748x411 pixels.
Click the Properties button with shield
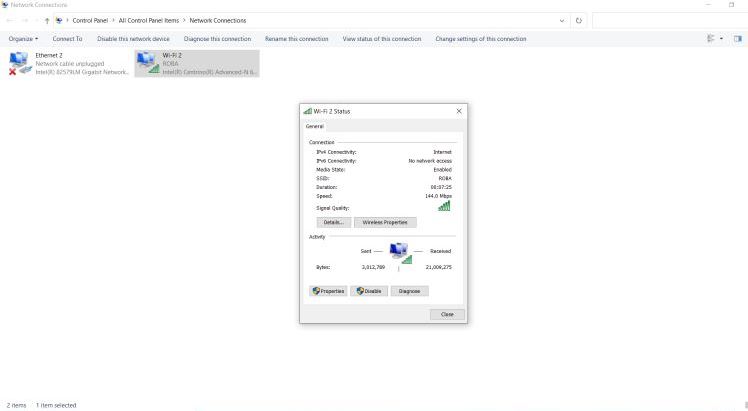pyautogui.click(x=328, y=291)
